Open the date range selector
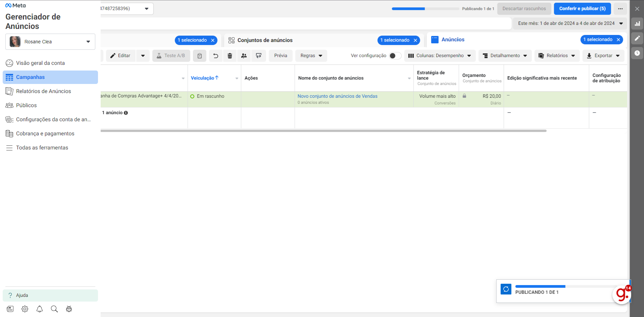644x317 pixels. click(x=570, y=24)
